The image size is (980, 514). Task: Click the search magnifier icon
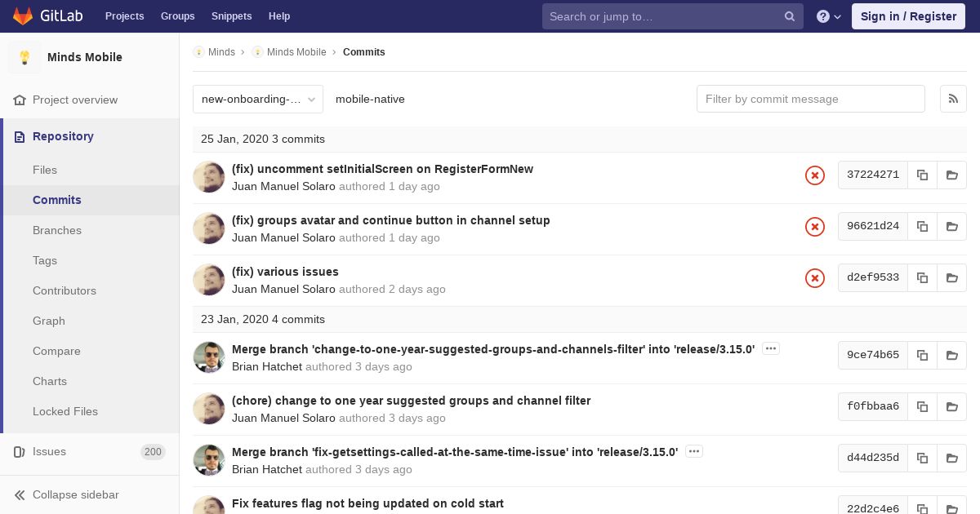click(x=790, y=16)
